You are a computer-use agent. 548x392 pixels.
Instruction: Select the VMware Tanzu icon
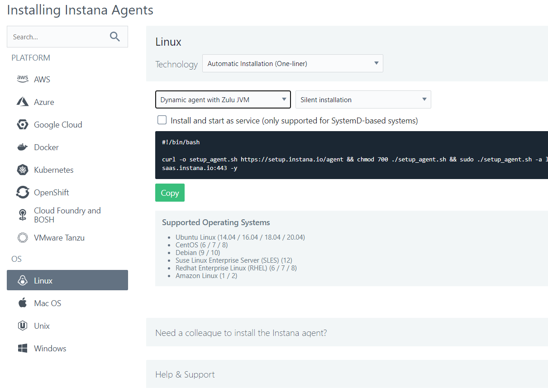[22, 238]
